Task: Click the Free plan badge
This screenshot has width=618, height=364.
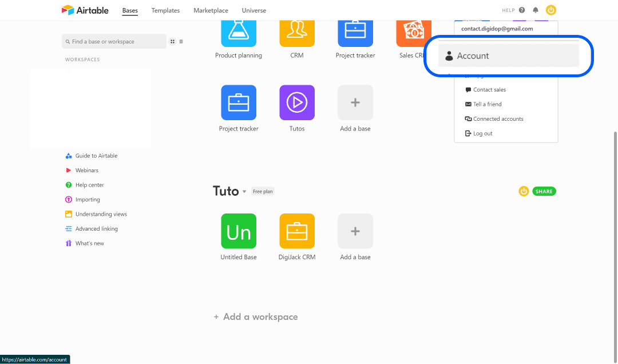Action: pos(263,191)
